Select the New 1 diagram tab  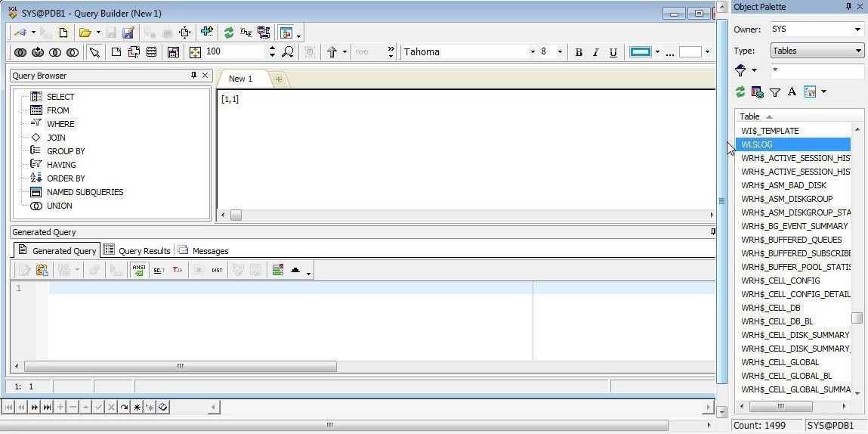(241, 79)
